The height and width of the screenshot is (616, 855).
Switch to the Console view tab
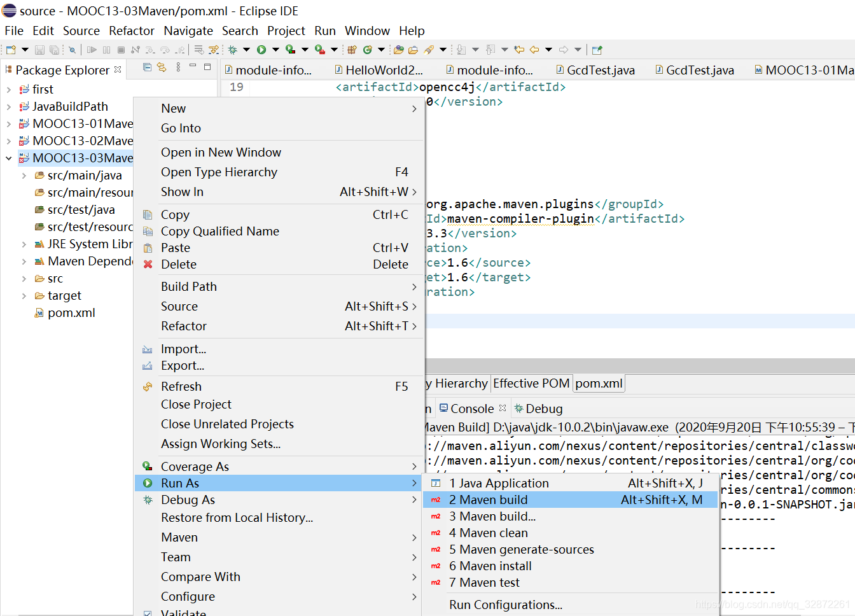471,409
